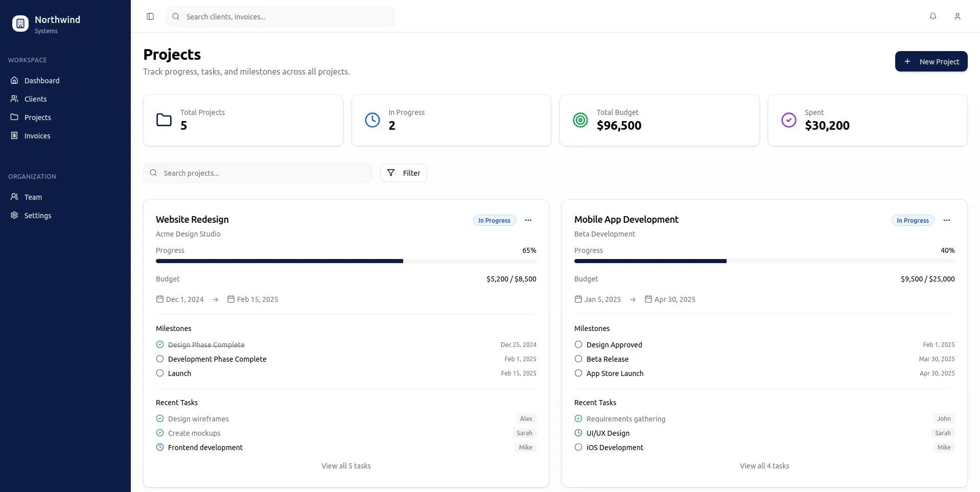Click the folder icon on Total Projects card
This screenshot has height=492, width=980.
164,120
